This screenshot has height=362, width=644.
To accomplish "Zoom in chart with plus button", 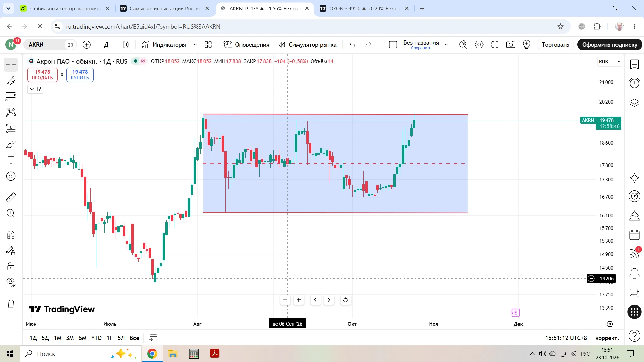I will click(299, 300).
